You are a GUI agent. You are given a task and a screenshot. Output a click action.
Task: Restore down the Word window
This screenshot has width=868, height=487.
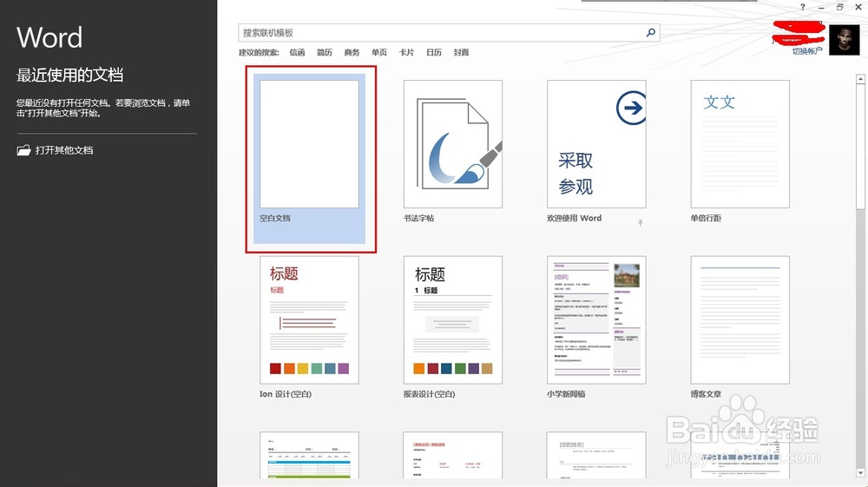click(x=839, y=7)
